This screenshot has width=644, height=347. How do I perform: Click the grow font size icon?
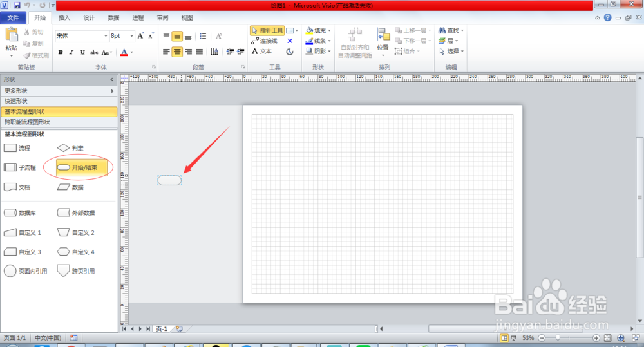coord(141,35)
